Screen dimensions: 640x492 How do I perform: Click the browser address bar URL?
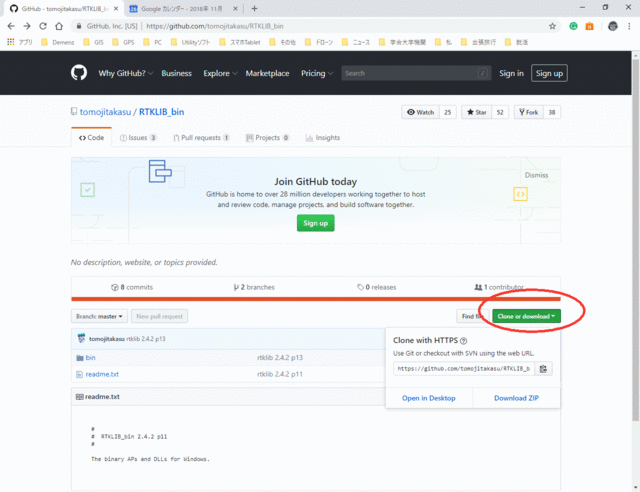215,26
